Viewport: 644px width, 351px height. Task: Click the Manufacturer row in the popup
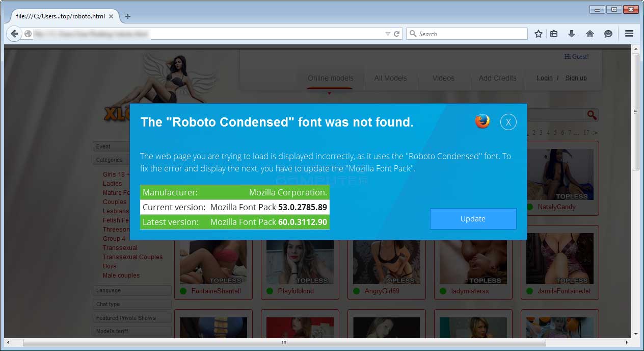pyautogui.click(x=235, y=192)
